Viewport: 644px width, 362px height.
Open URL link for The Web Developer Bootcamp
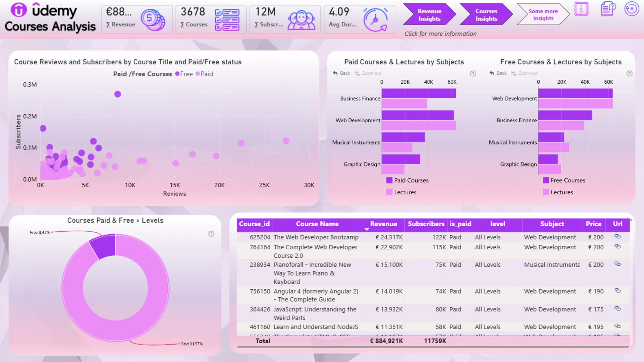click(x=618, y=237)
